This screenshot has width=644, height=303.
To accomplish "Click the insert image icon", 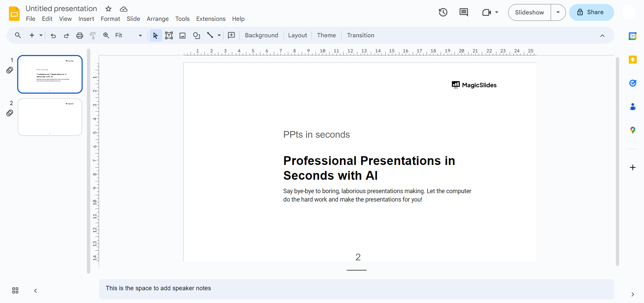I will pyautogui.click(x=183, y=36).
